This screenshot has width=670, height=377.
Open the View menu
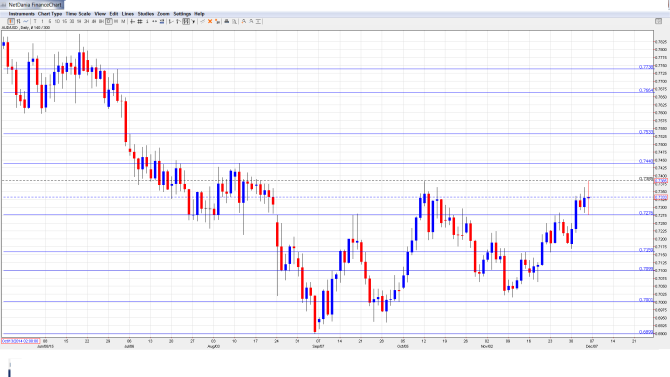click(x=100, y=14)
